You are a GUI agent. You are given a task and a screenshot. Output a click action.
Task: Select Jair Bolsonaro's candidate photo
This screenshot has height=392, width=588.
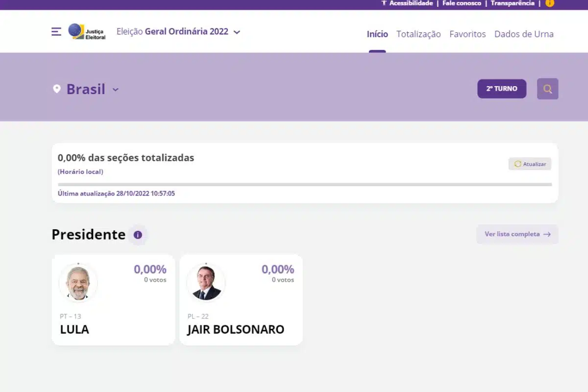tap(205, 282)
